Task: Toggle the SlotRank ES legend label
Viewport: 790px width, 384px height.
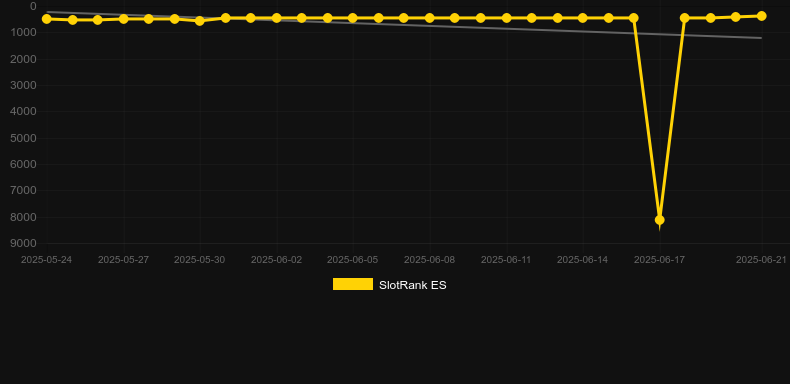Action: (413, 285)
